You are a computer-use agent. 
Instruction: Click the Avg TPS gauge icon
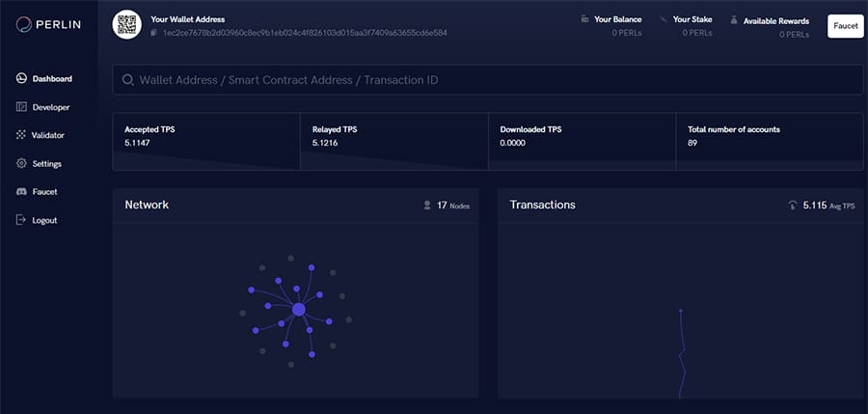pos(793,206)
